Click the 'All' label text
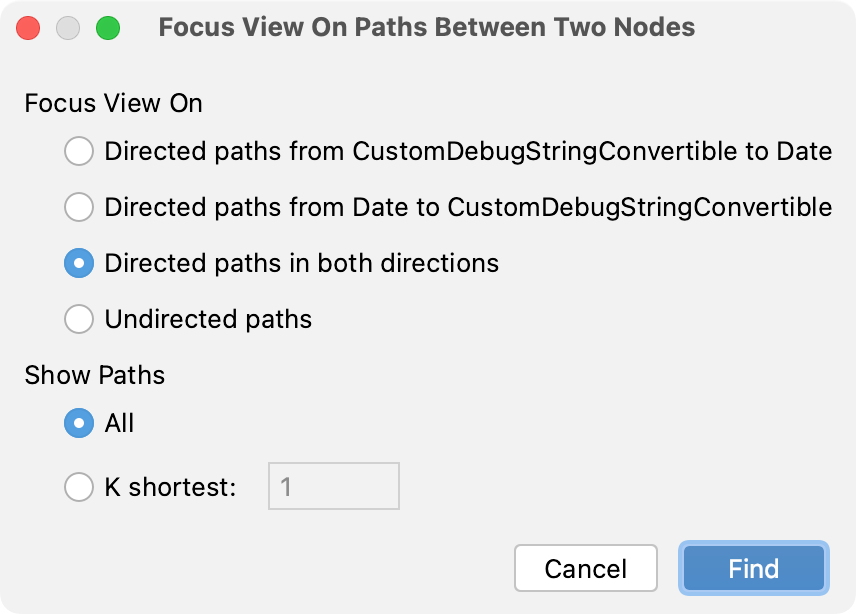 click(120, 423)
